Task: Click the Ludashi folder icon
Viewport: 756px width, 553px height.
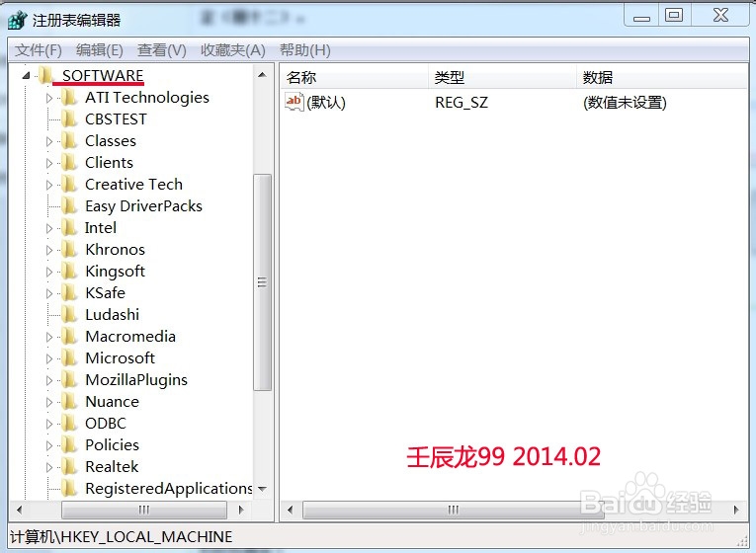Action: [x=69, y=314]
